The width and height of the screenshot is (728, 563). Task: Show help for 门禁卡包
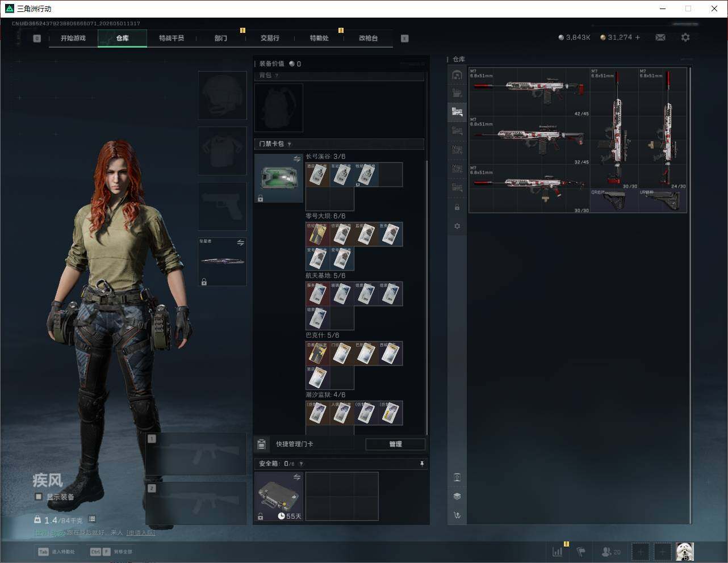[x=289, y=144]
